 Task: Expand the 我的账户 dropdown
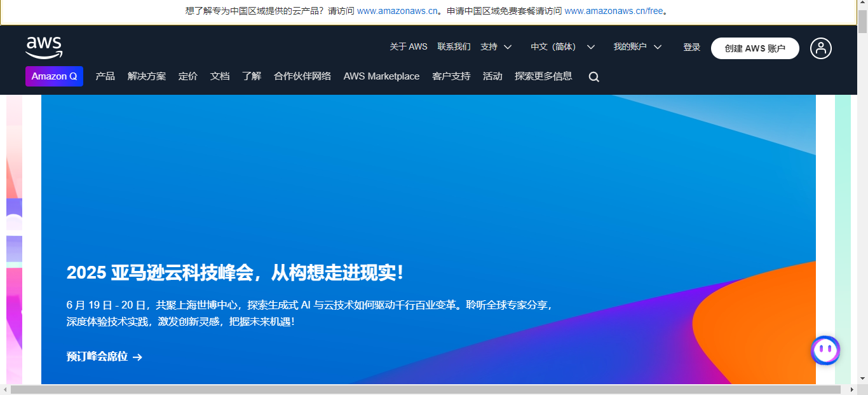[x=638, y=46]
